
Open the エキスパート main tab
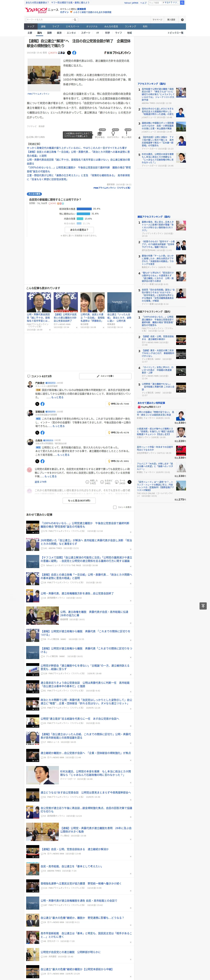[72, 27]
